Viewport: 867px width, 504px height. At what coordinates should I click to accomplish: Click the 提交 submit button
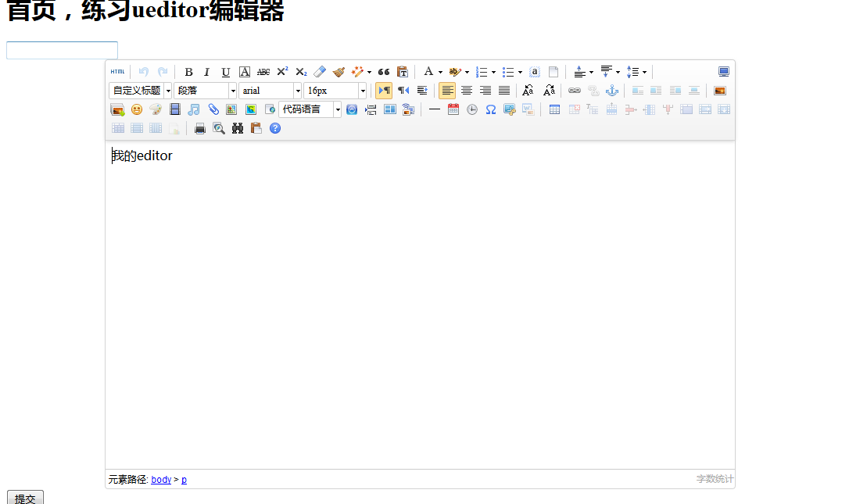25,498
